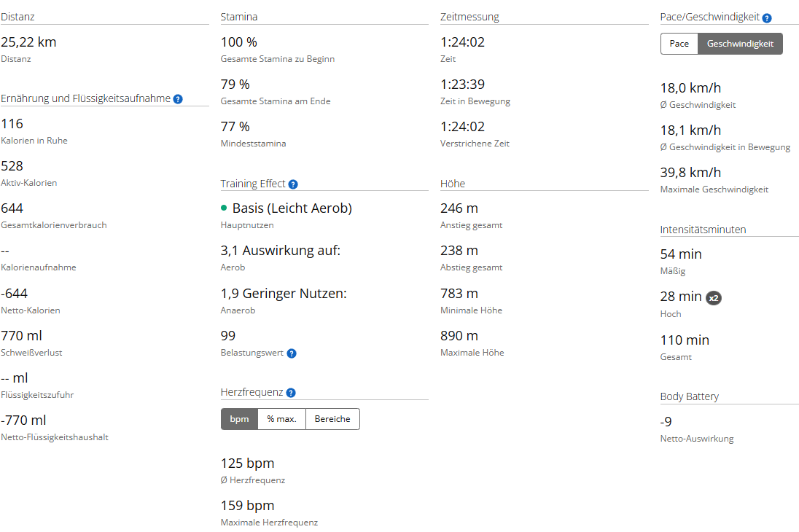Open help for Ernährung und Flüssigkeitsaufnahme
Screen dimensions: 799x532
pos(178,99)
